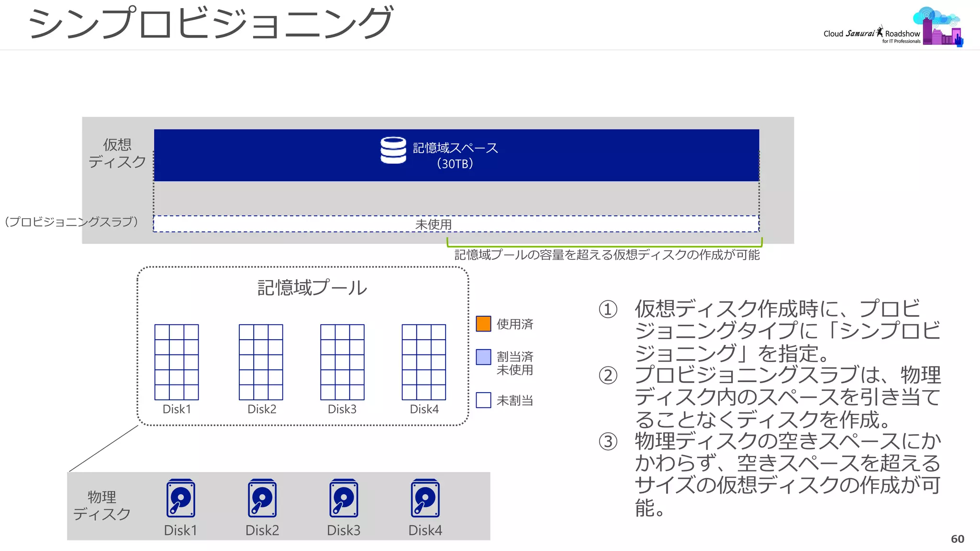Click the Disk3 slab grid in storage pool
The image size is (980, 551).
(x=342, y=362)
